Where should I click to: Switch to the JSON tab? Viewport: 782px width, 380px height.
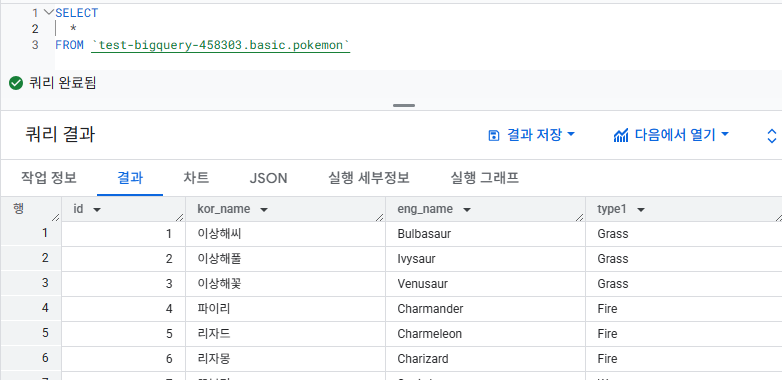pyautogui.click(x=268, y=178)
